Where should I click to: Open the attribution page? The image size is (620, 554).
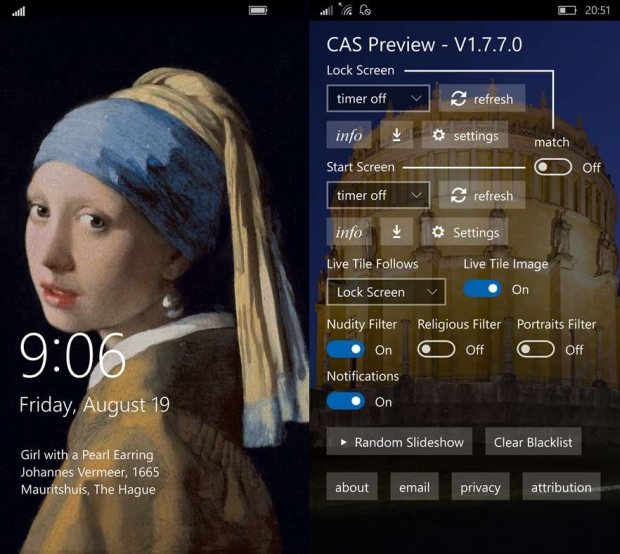point(561,486)
